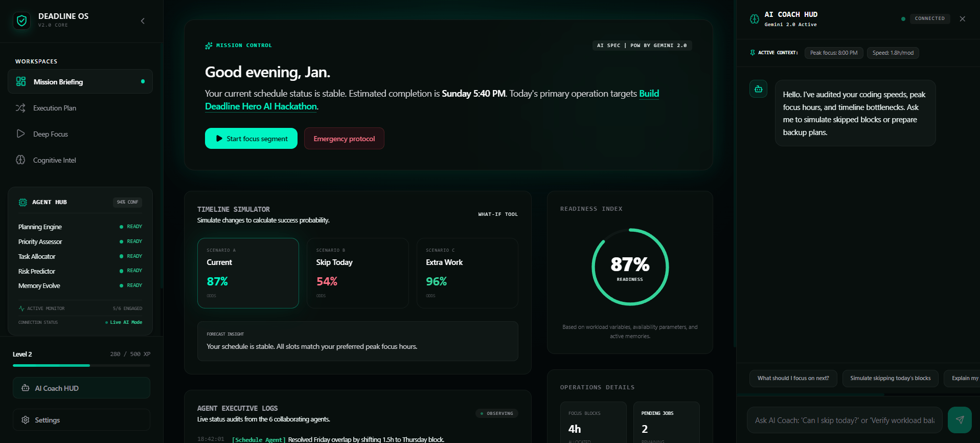Select Scenario B Skip Today card
Screen dimensions: 980x443
click(358, 273)
